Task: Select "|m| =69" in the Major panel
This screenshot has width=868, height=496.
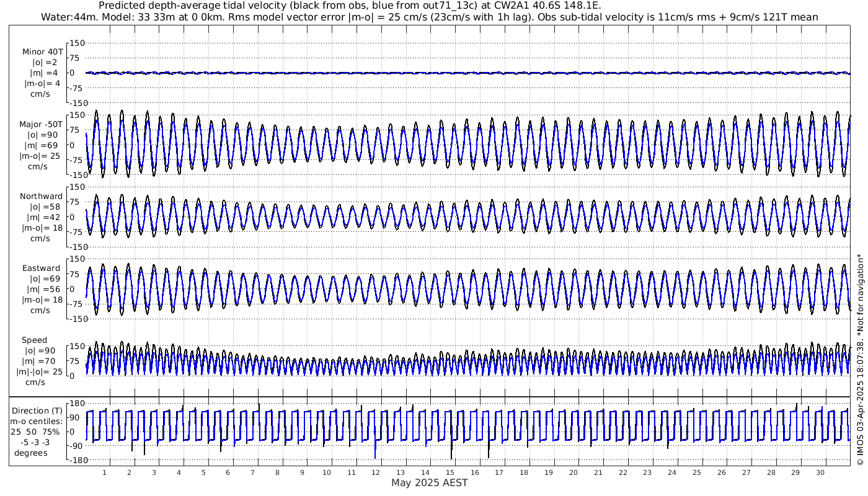Action: [x=41, y=145]
